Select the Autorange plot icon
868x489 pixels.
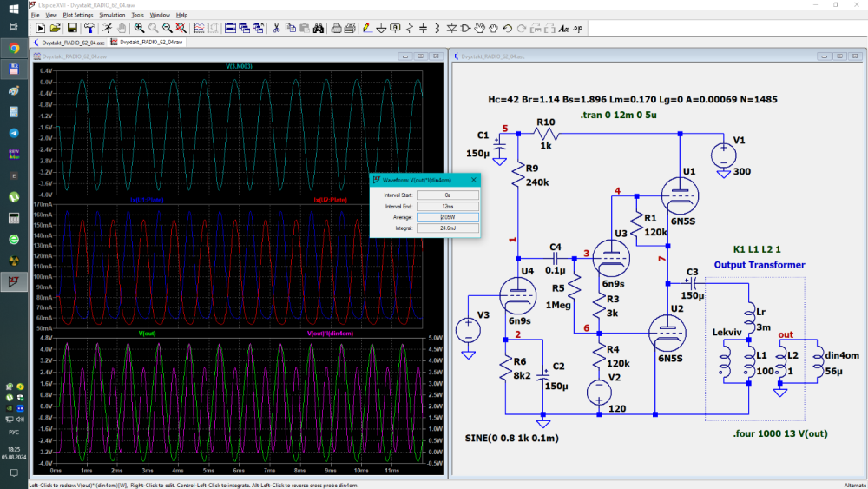(180, 28)
